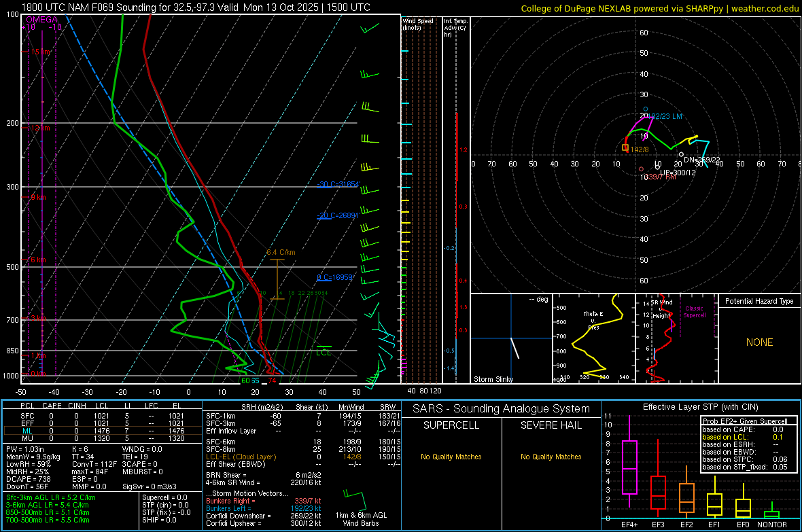Click the 192/23 LM hodograph label
802x532 pixels.
tap(666, 116)
